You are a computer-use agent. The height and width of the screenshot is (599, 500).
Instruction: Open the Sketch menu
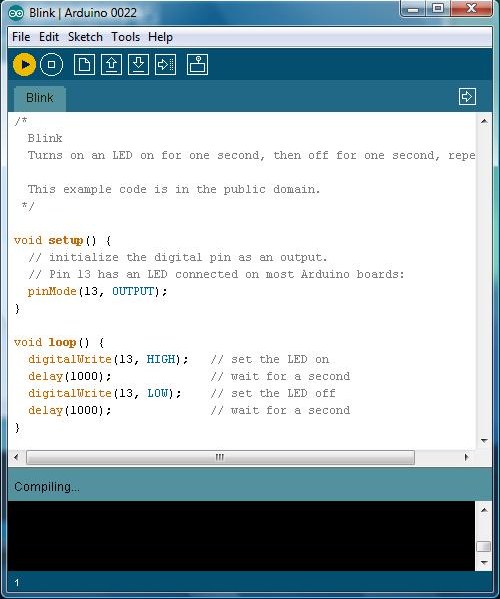(x=85, y=37)
